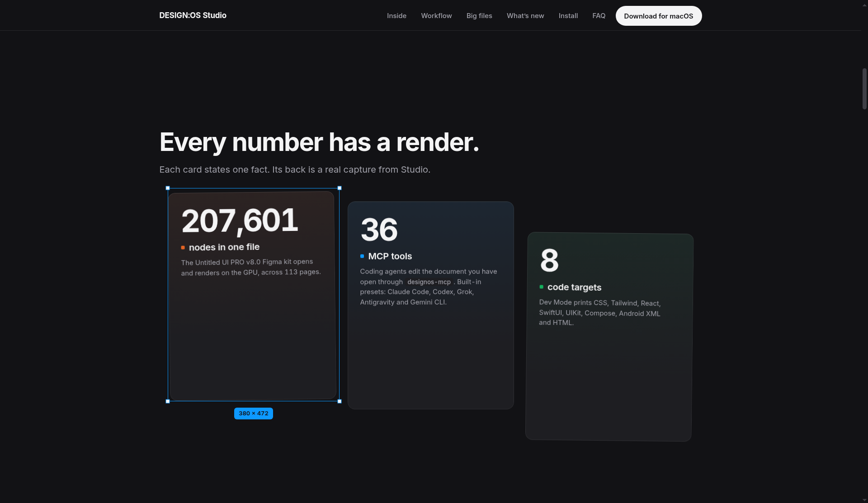Go to the Install nav link
Viewport: 868px width, 503px height.
click(568, 16)
